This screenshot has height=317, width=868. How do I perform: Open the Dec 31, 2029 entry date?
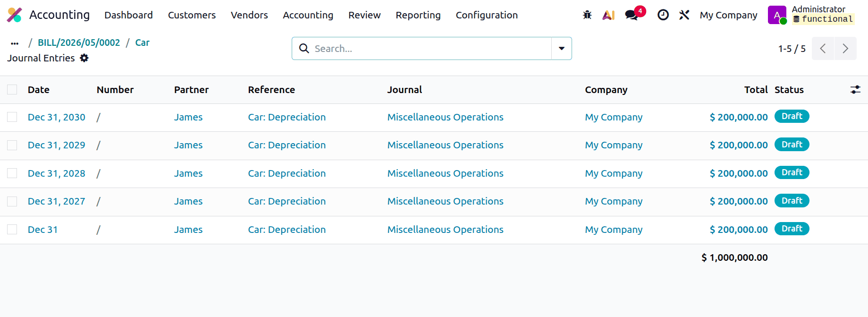(x=57, y=145)
